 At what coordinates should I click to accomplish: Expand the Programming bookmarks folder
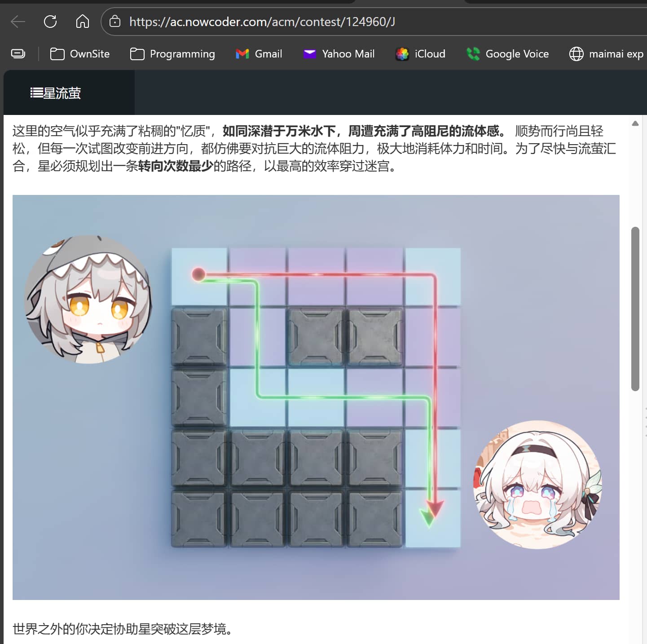point(172,54)
